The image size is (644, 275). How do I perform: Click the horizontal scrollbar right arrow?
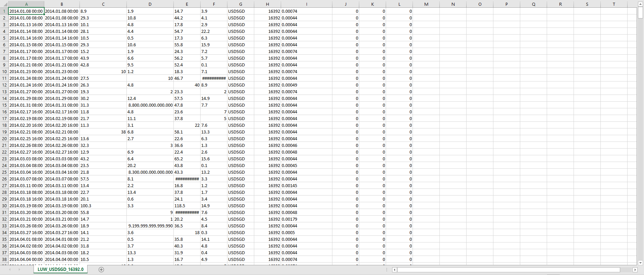(635, 270)
